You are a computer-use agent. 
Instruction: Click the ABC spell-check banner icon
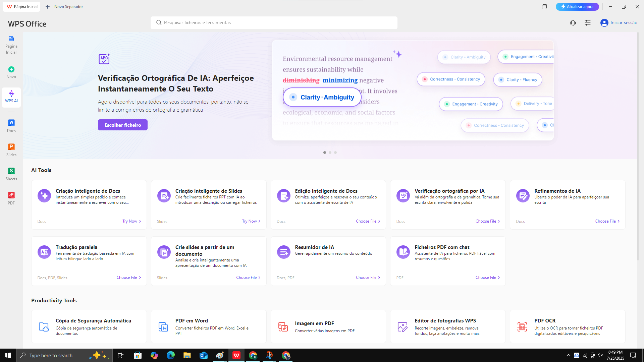coord(104,59)
